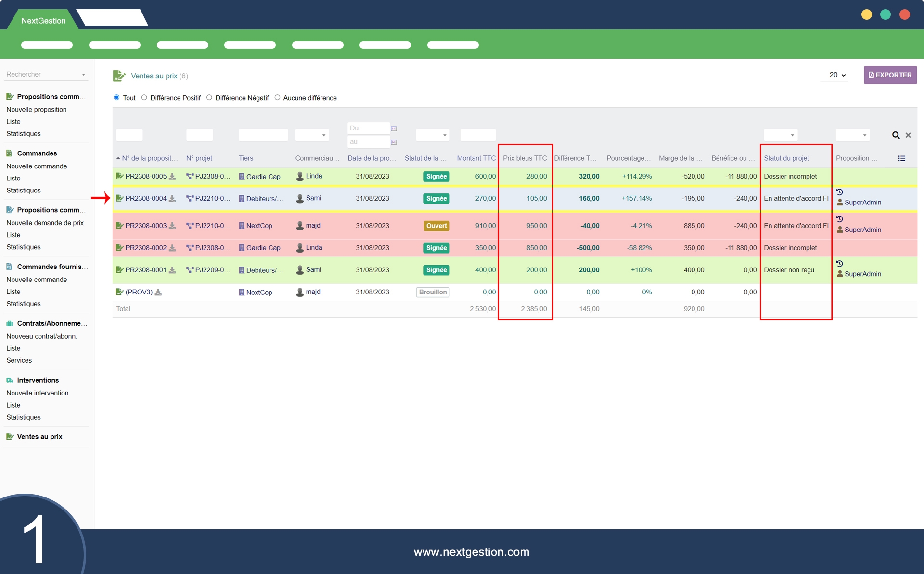Image resolution: width=924 pixels, height=574 pixels.
Task: Select the Différence Positif radio button
Action: (144, 98)
